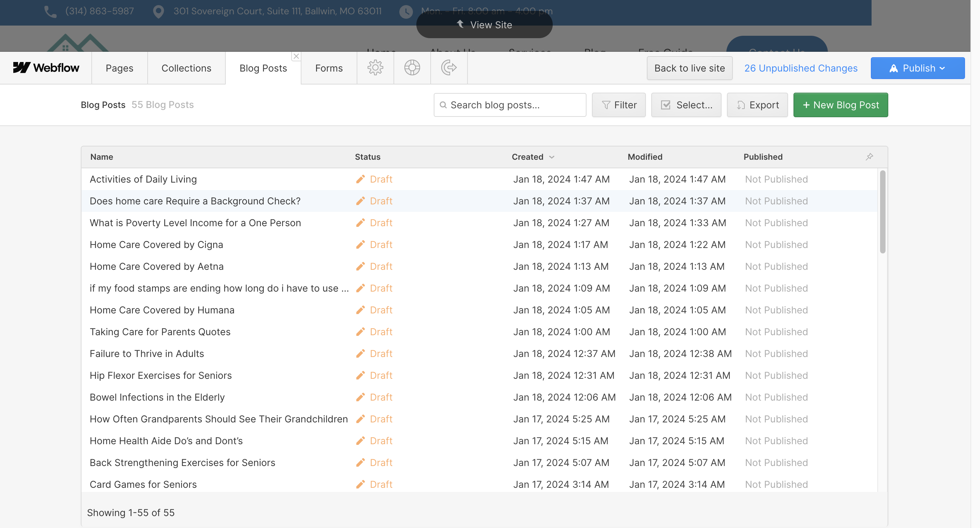
Task: Click the Webflow logo
Action: point(46,68)
